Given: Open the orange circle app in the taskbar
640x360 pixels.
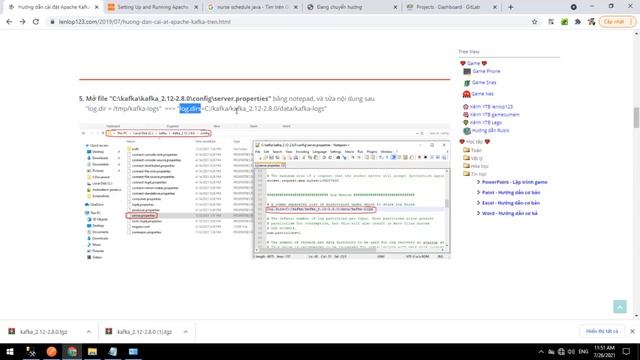Looking at the screenshot, I should coord(51,351).
